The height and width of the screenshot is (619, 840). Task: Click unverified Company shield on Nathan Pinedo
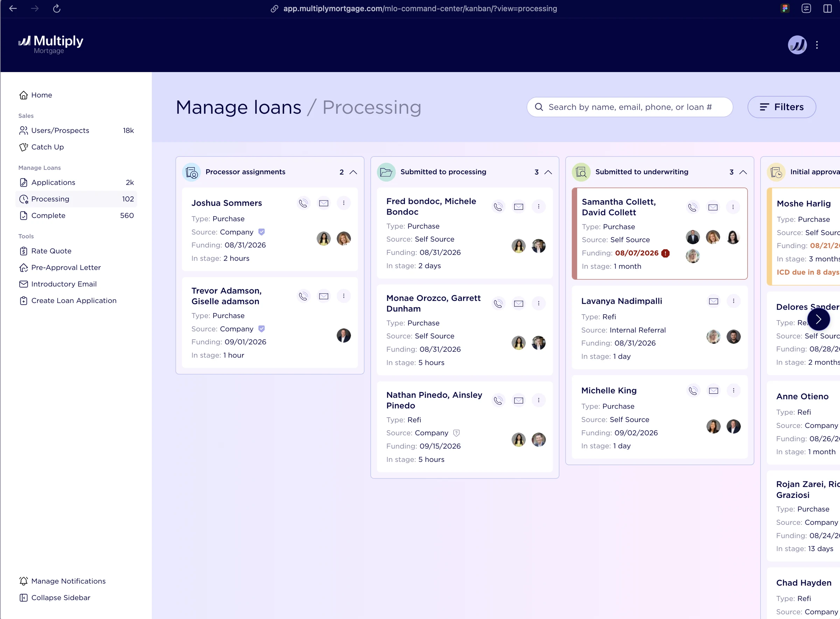[x=456, y=433]
